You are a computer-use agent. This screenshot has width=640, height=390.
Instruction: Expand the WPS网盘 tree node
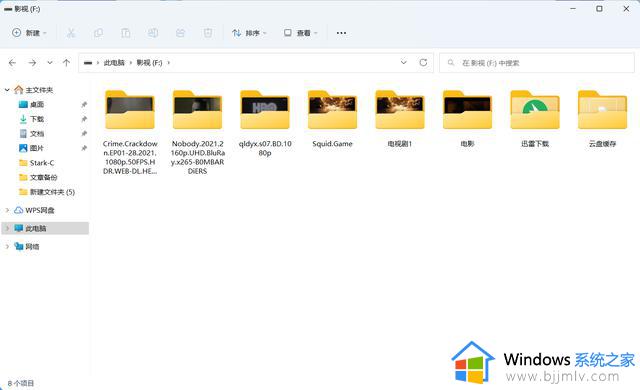pos(7,210)
